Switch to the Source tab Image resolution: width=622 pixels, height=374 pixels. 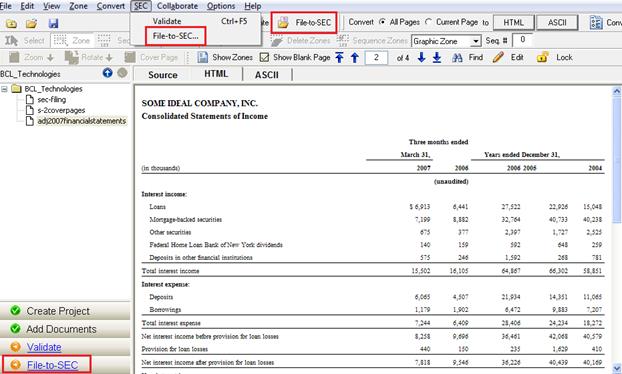click(163, 75)
